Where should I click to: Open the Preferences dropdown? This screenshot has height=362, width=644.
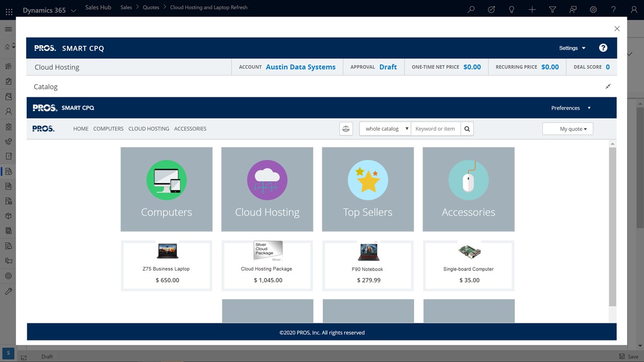pyautogui.click(x=571, y=108)
